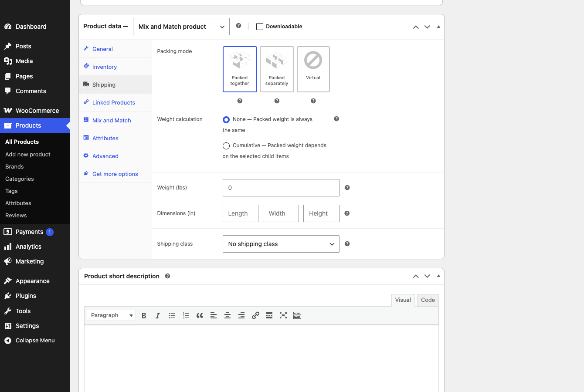Move Product data panel down
This screenshot has height=392, width=584.
click(427, 27)
